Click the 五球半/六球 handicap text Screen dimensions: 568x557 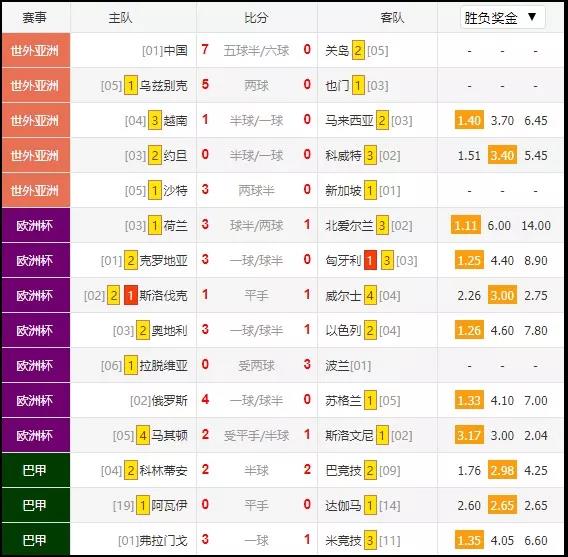point(256,50)
